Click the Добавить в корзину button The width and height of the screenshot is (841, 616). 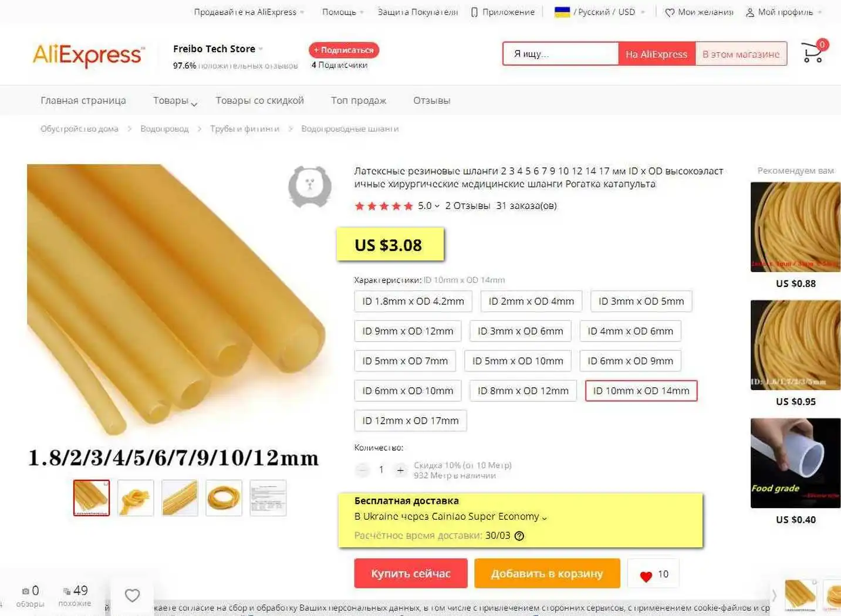point(547,573)
